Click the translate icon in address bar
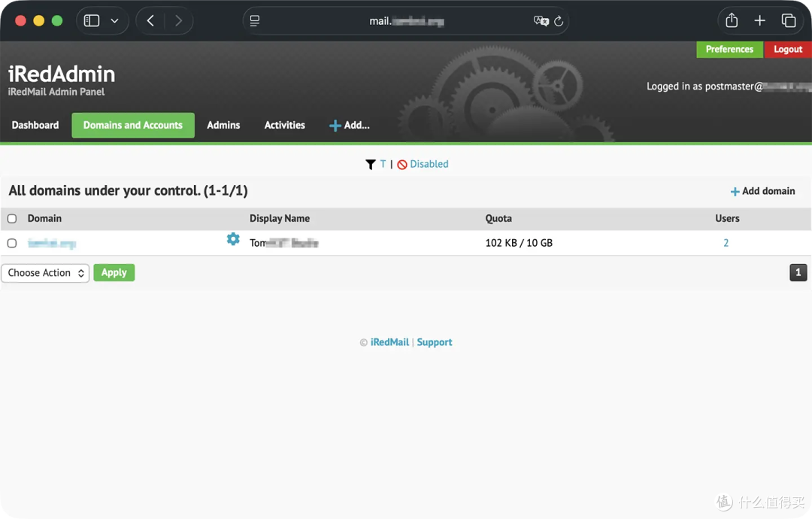This screenshot has width=812, height=519. [x=541, y=21]
